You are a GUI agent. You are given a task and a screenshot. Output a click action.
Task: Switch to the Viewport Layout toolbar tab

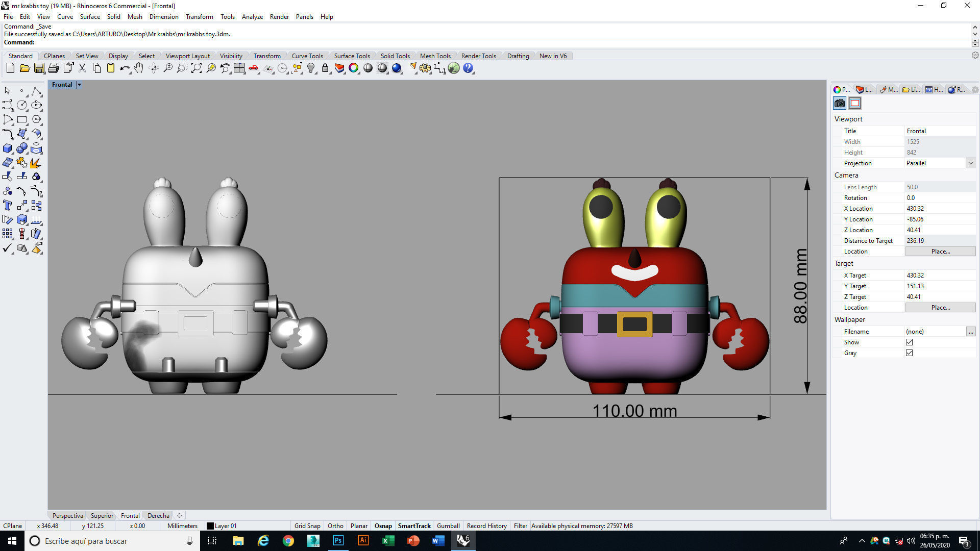[187, 56]
